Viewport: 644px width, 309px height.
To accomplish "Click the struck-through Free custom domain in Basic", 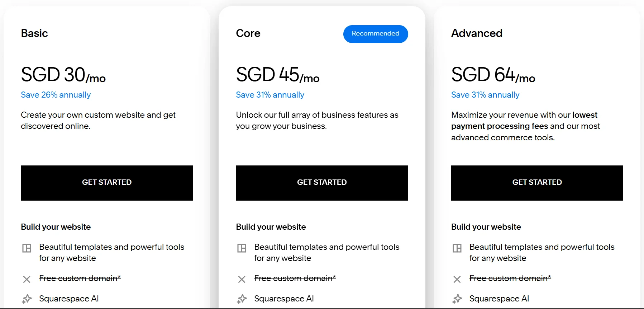I will click(x=80, y=278).
